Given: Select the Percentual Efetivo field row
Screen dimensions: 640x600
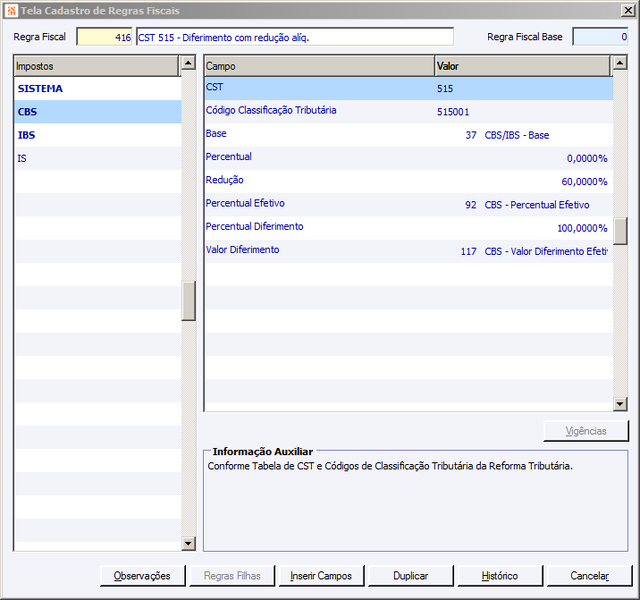Looking at the screenshot, I should (409, 205).
